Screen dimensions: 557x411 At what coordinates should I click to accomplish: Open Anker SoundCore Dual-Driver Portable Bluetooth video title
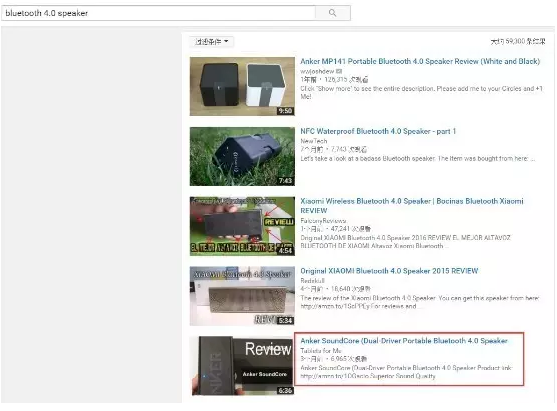(404, 341)
